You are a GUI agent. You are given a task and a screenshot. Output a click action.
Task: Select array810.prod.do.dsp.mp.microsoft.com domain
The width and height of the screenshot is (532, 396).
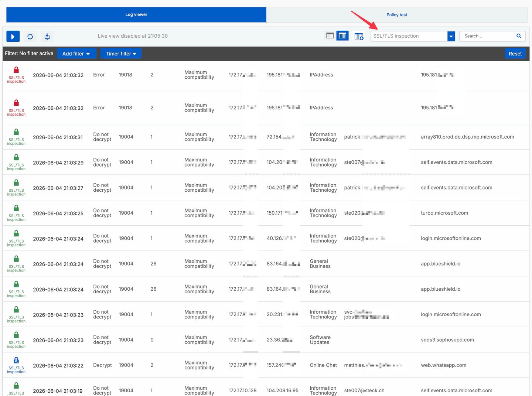pos(467,137)
